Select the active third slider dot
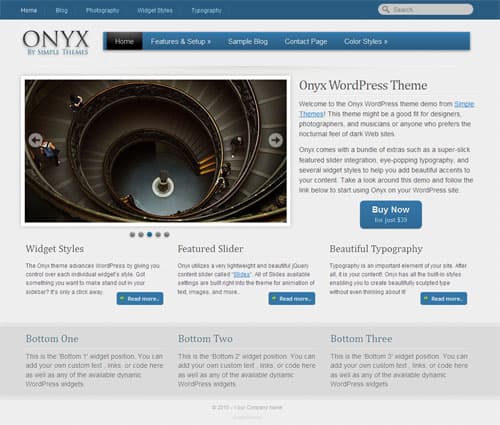Screen dimensions: 500x425 click(x=150, y=234)
